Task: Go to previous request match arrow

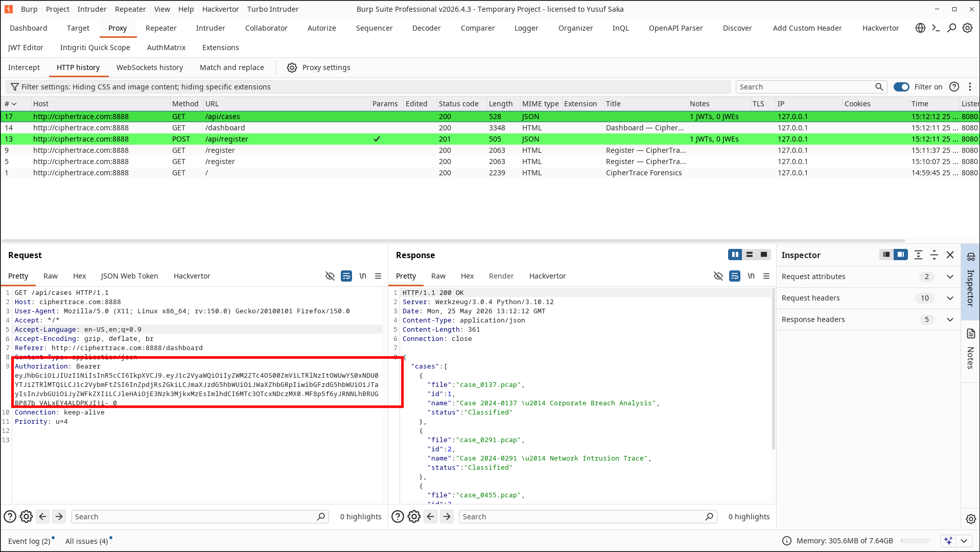Action: (43, 517)
